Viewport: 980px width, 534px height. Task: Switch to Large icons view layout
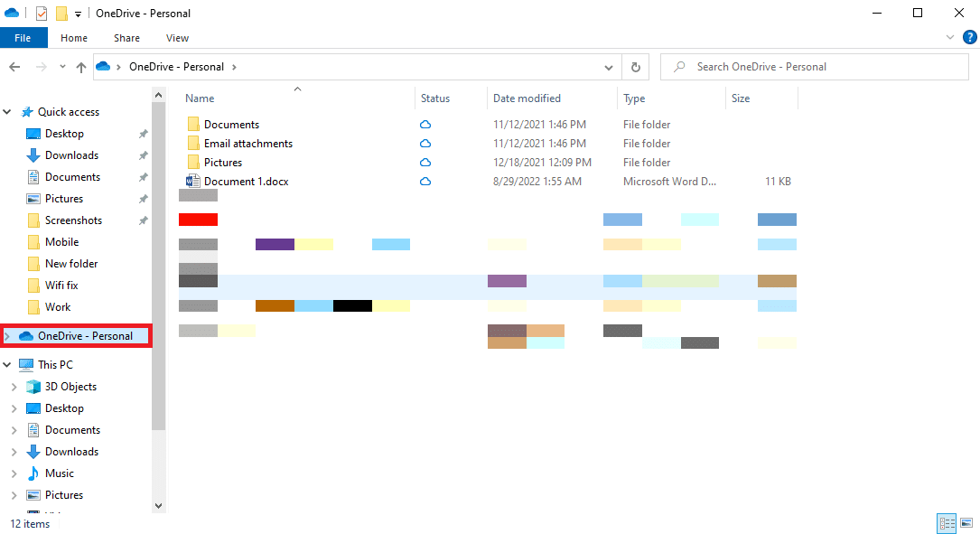point(966,523)
